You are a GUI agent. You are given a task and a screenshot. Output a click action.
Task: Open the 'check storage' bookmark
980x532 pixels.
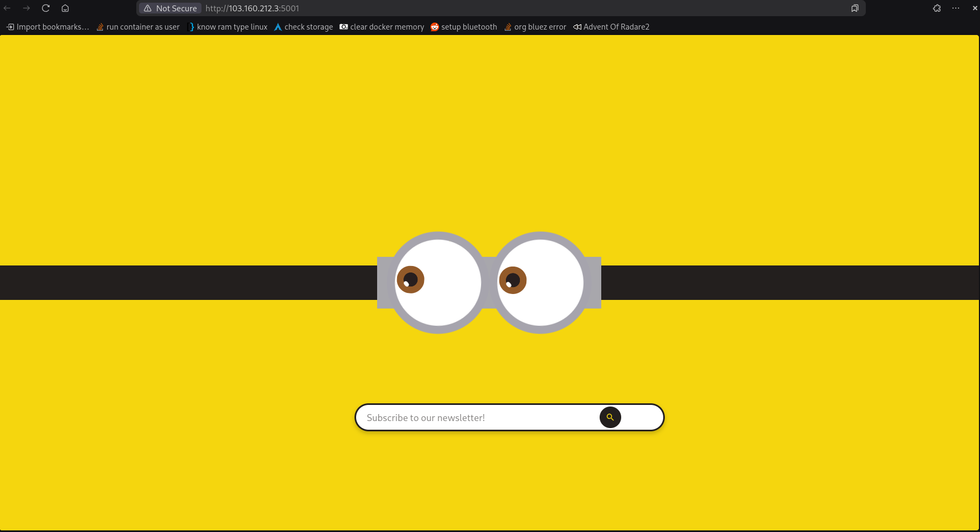coord(303,27)
